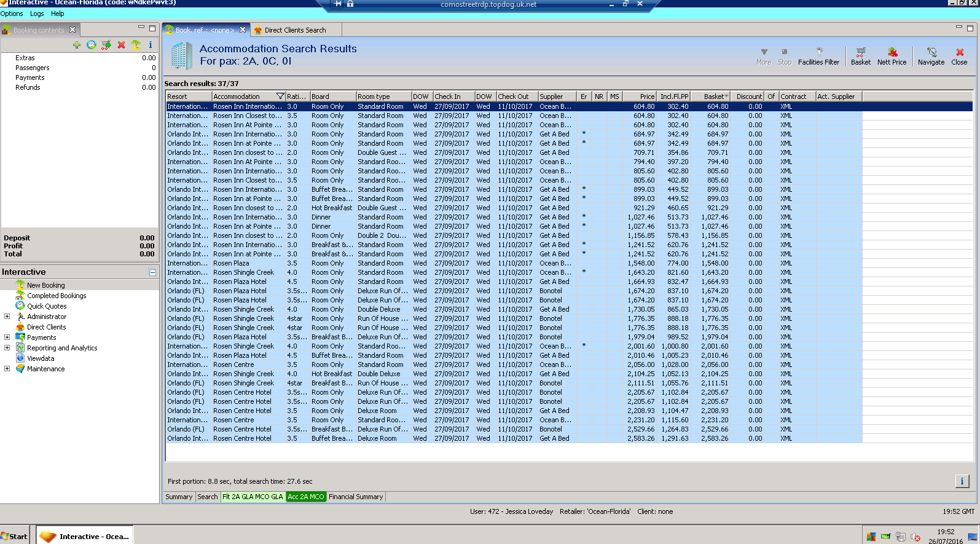Open the Options menu

point(12,14)
